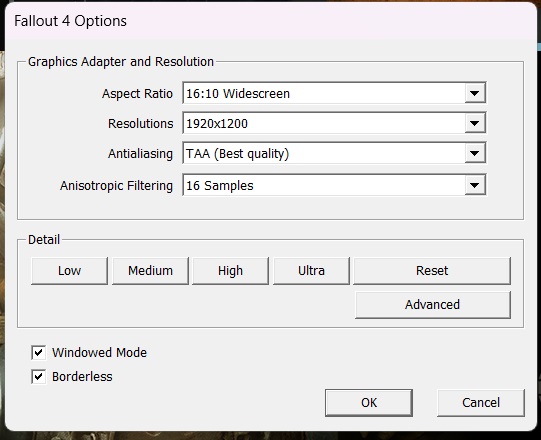
Task: Open the Advanced detail settings
Action: click(433, 305)
